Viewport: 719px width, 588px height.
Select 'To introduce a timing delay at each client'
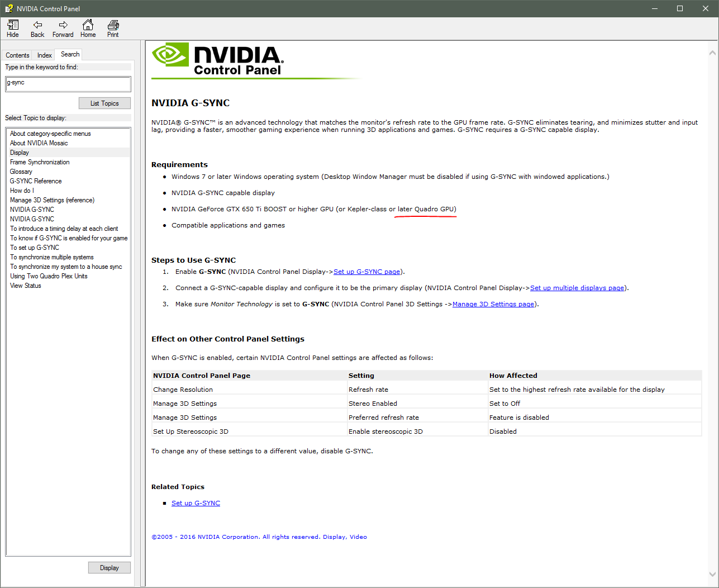64,229
